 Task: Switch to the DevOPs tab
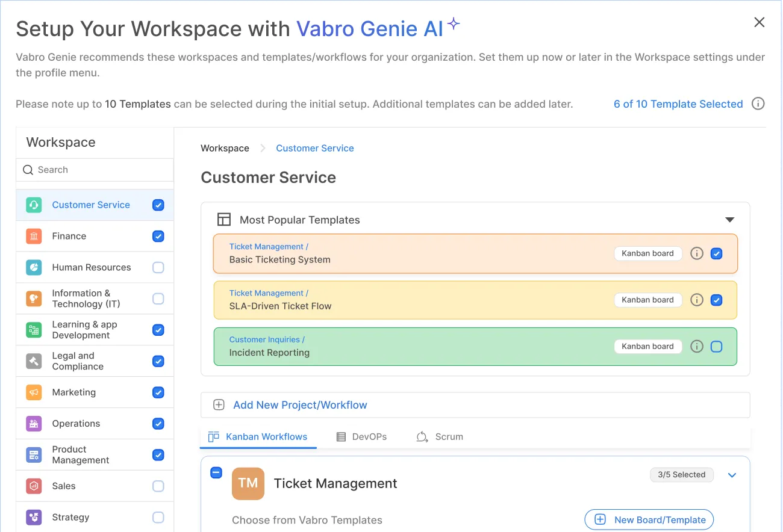361,437
